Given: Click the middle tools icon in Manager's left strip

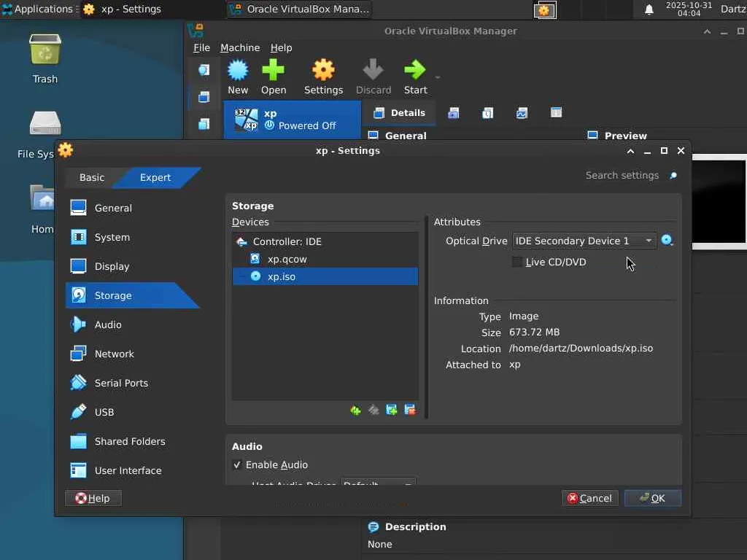Looking at the screenshot, I should tap(204, 97).
